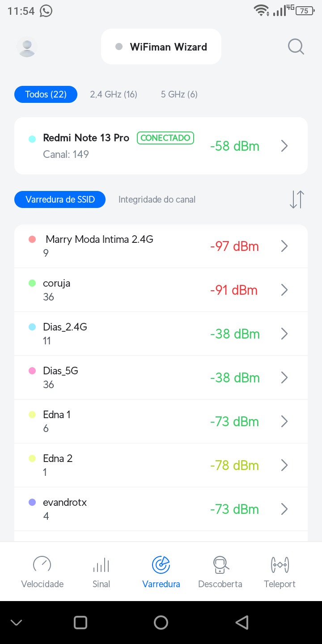
Task: Open the evandrotx network entry
Action: (x=161, y=509)
